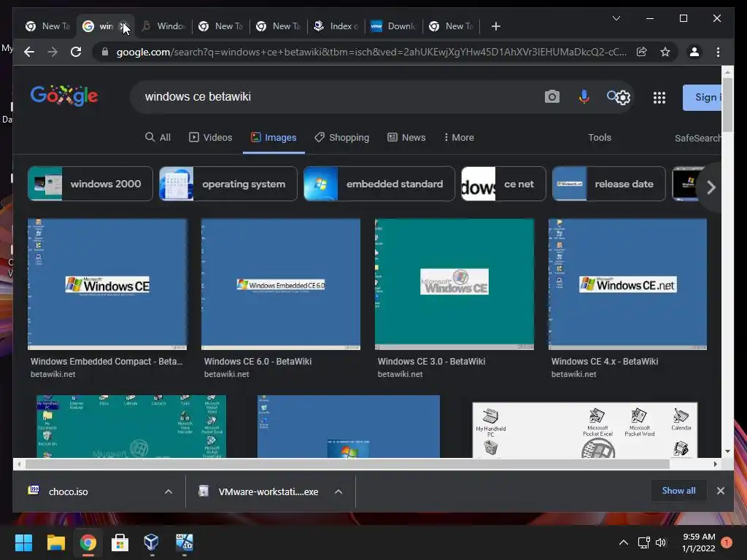Open the Windows Start menu

click(x=23, y=542)
